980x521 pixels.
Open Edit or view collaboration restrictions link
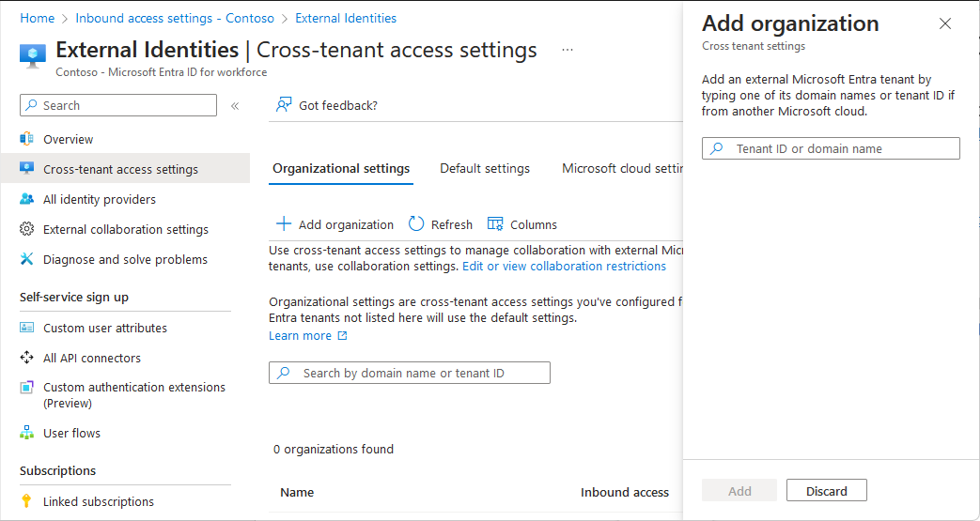(x=564, y=267)
